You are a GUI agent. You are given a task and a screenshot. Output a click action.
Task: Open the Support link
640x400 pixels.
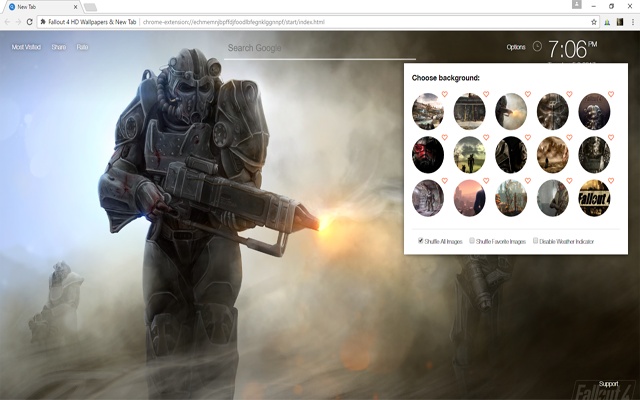point(609,384)
